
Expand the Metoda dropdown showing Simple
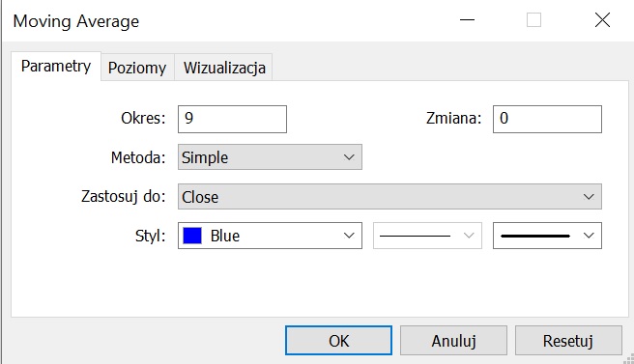[x=270, y=156]
